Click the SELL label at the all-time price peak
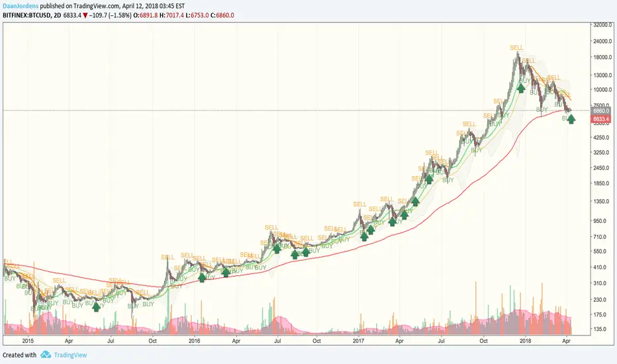 (x=516, y=48)
